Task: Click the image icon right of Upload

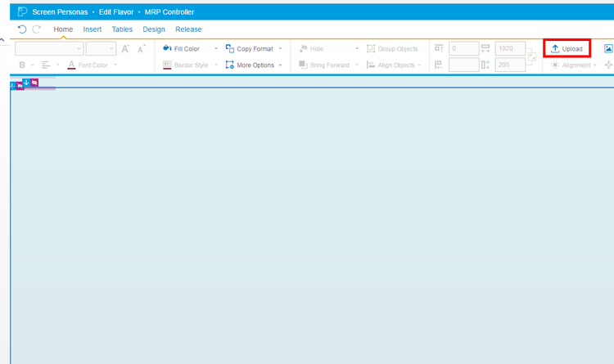Action: tap(608, 49)
